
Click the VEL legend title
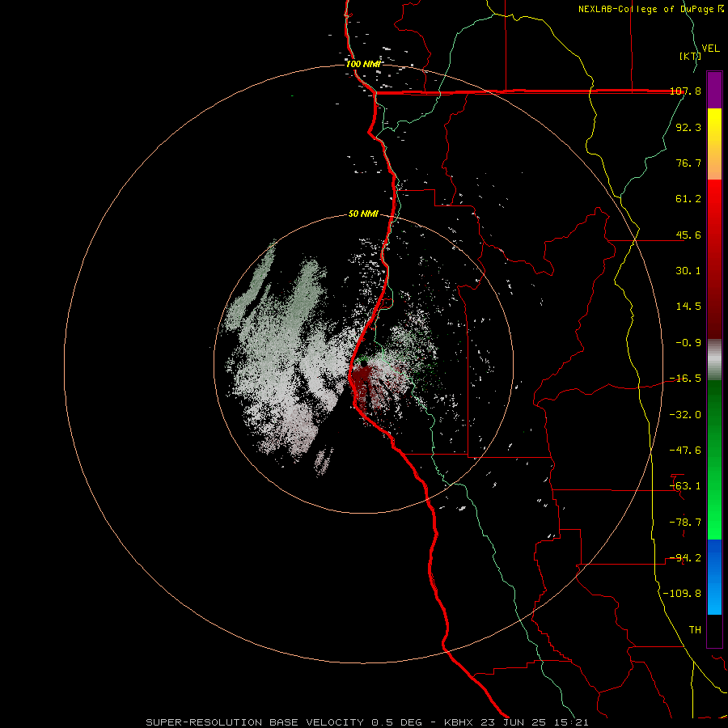point(710,49)
